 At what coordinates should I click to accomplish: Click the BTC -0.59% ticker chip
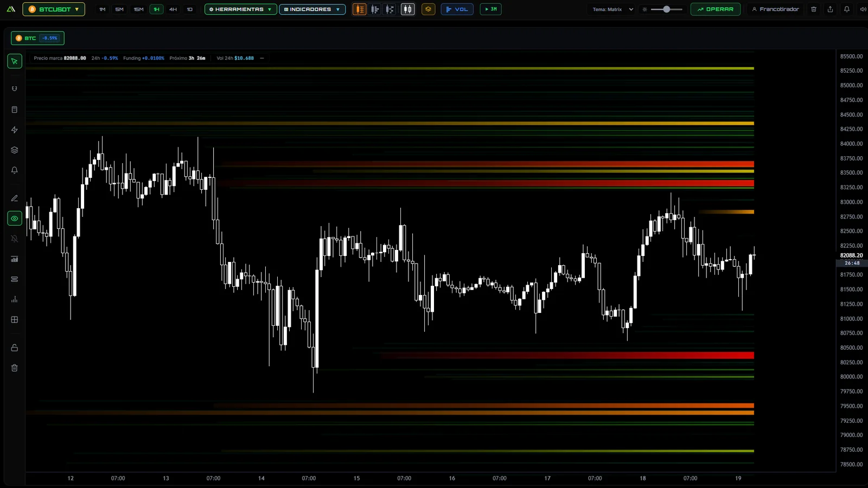coord(37,38)
